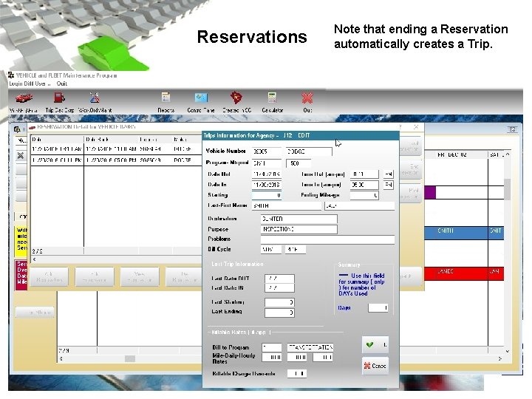Click the red state-shaped toolbar icon
This screenshot has width=532, height=399.
[x=236, y=98]
